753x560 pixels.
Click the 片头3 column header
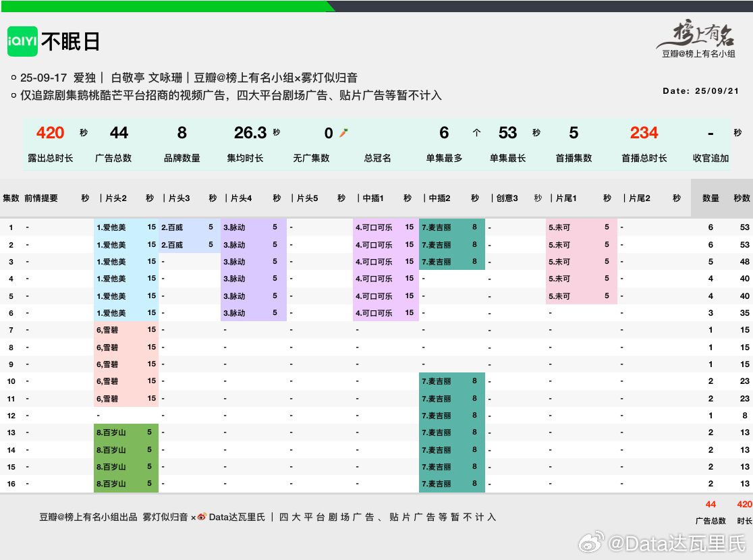pyautogui.click(x=179, y=198)
